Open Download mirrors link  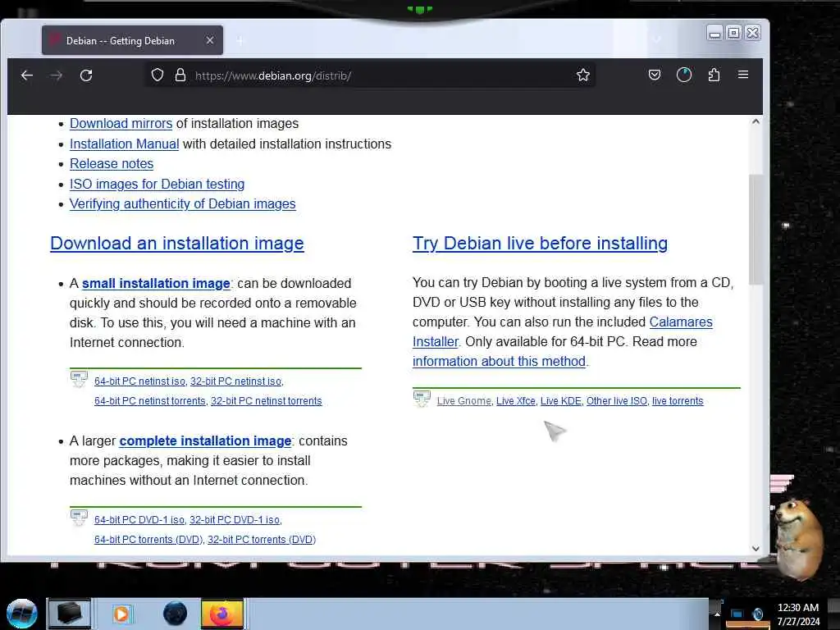pyautogui.click(x=121, y=124)
